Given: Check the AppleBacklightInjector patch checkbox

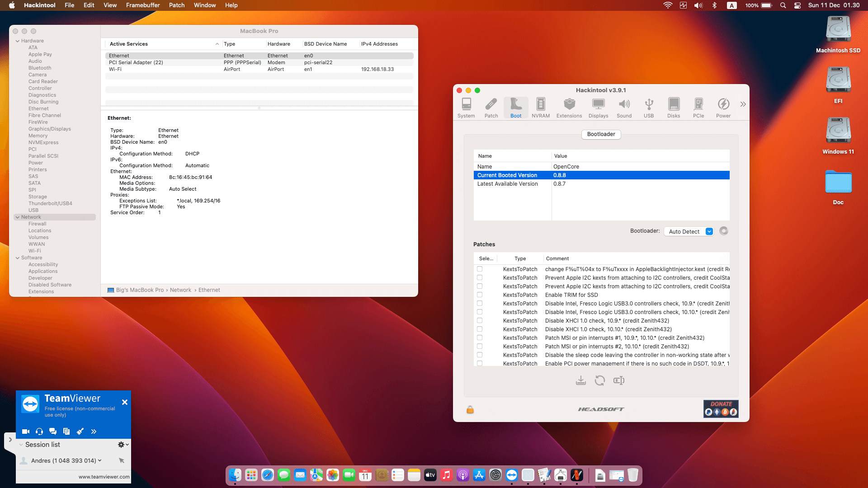Looking at the screenshot, I should coord(480,269).
